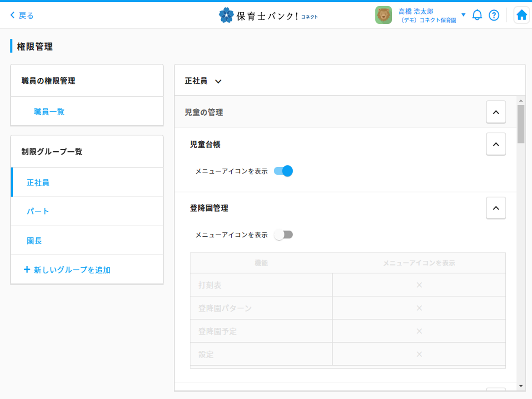
Task: Click X mark in 打刻表 row
Action: click(x=419, y=285)
